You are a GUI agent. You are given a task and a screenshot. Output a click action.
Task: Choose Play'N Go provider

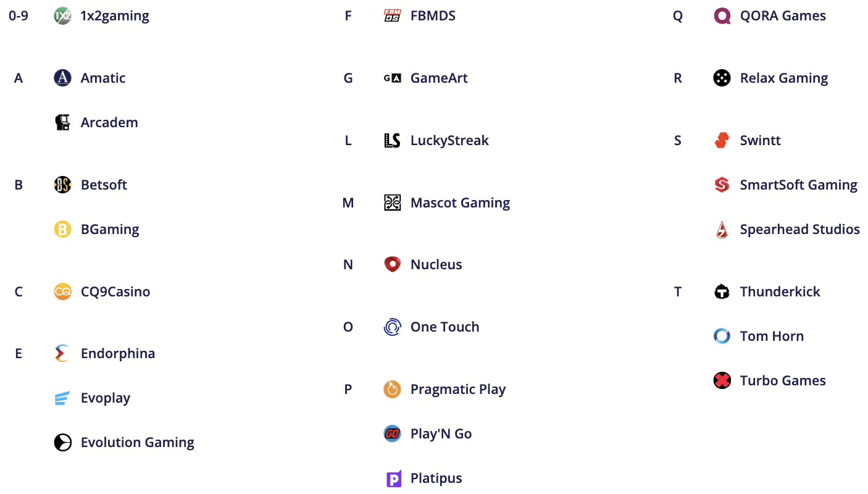(x=441, y=433)
